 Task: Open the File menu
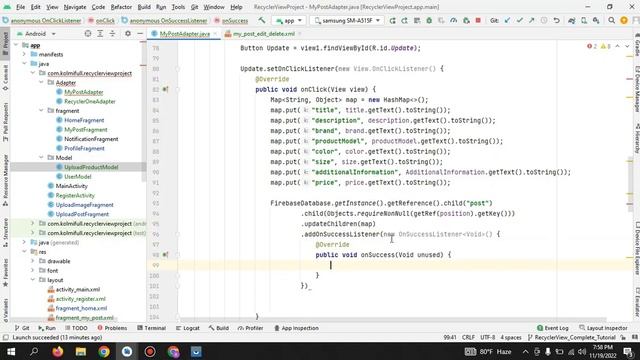(20, 7)
